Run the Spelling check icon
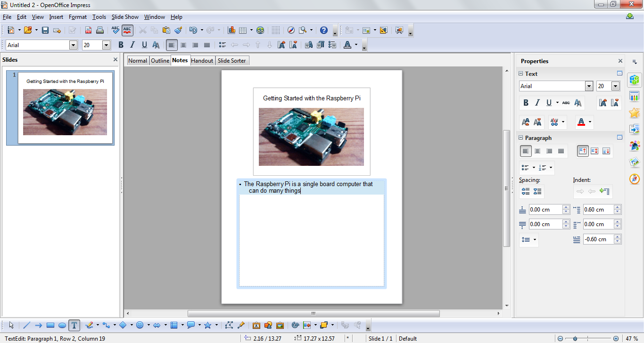This screenshot has height=343, width=644. 116,30
